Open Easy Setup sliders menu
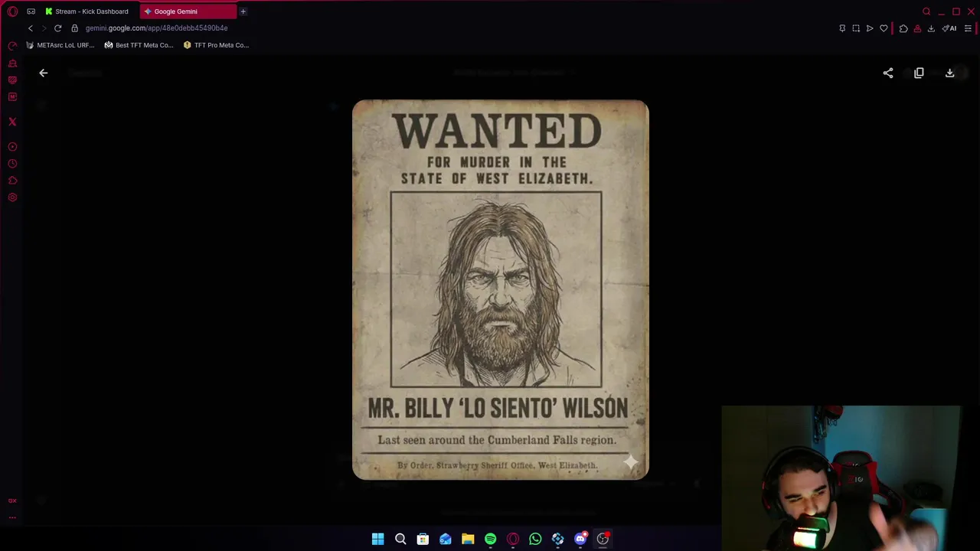 point(968,28)
